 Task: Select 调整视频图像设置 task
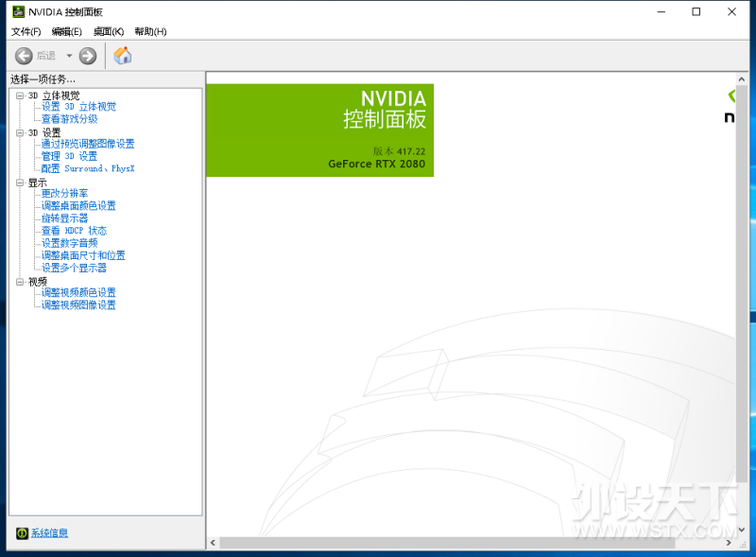coord(78,305)
